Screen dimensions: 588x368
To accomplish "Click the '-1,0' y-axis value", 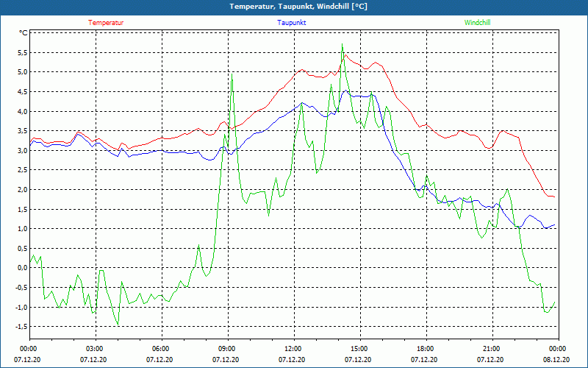I will coord(22,307).
